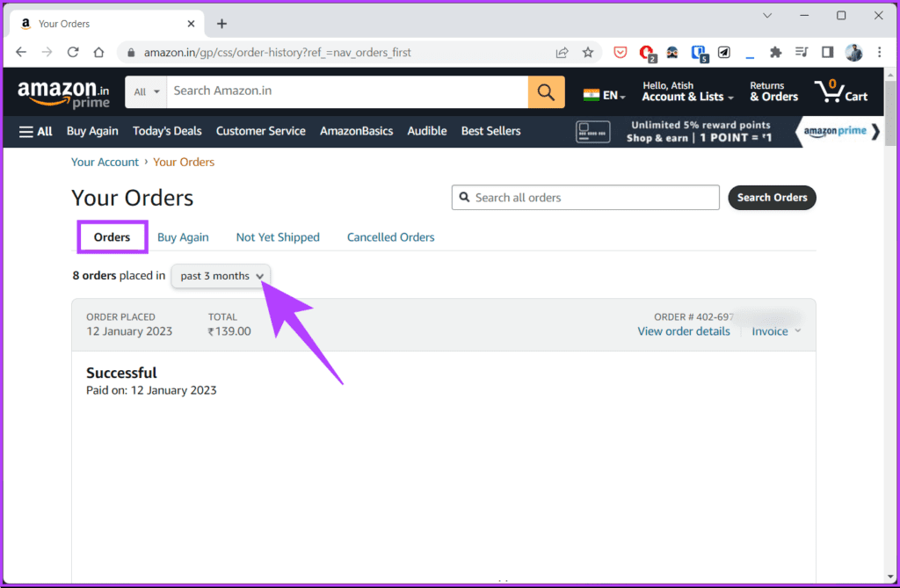Bookmark page with the star icon
The image size is (900, 588).
coord(588,53)
